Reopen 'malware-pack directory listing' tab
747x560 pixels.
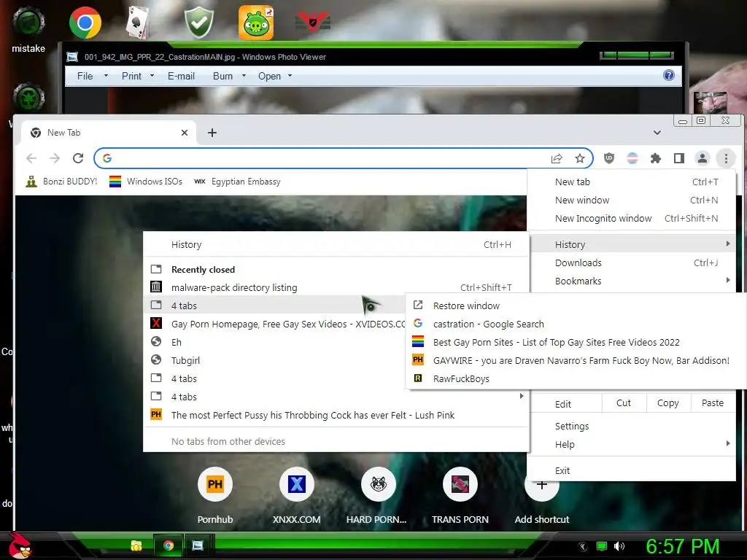tap(336, 287)
